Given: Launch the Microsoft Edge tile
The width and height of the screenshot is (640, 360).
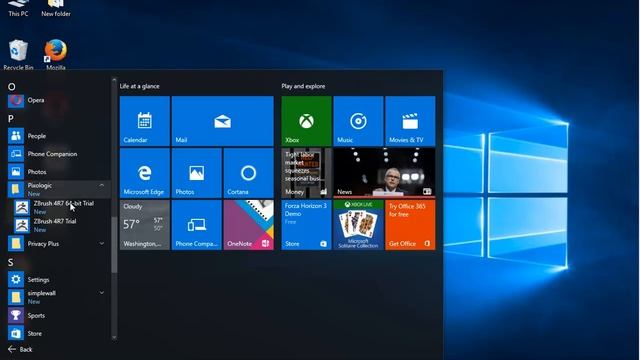Looking at the screenshot, I should 144,173.
